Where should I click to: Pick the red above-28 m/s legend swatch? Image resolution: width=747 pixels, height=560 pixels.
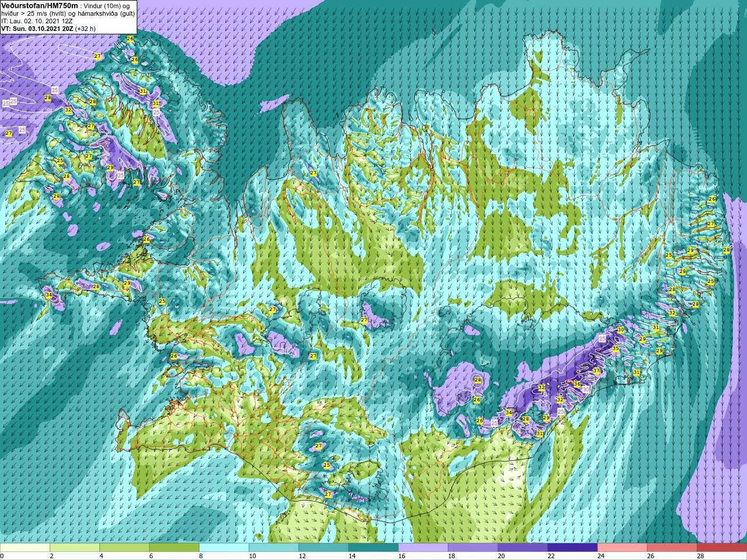pos(722,548)
